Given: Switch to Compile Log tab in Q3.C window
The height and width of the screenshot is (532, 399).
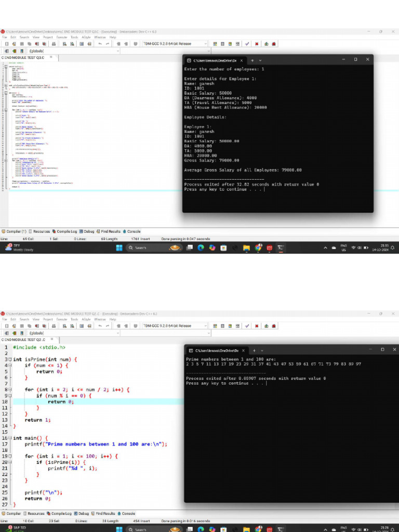Looking at the screenshot, I should tap(64, 231).
